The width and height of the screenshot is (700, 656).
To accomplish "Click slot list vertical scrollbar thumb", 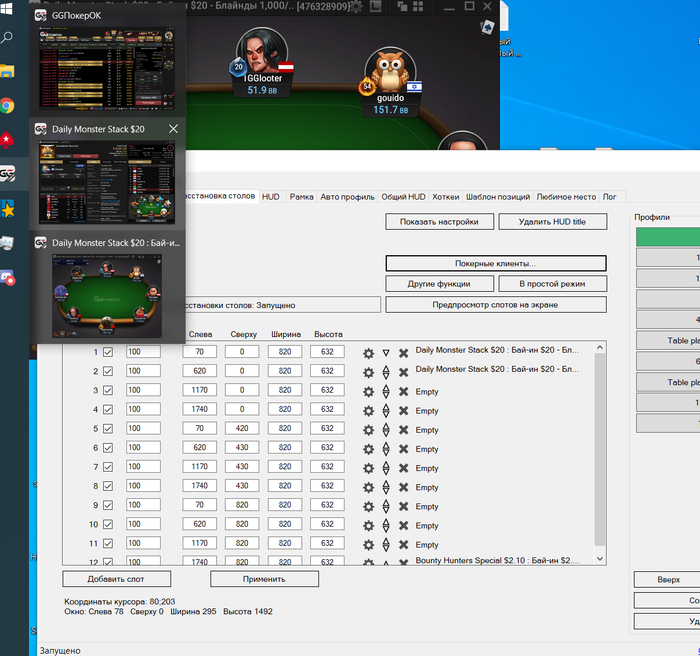I will [600, 450].
